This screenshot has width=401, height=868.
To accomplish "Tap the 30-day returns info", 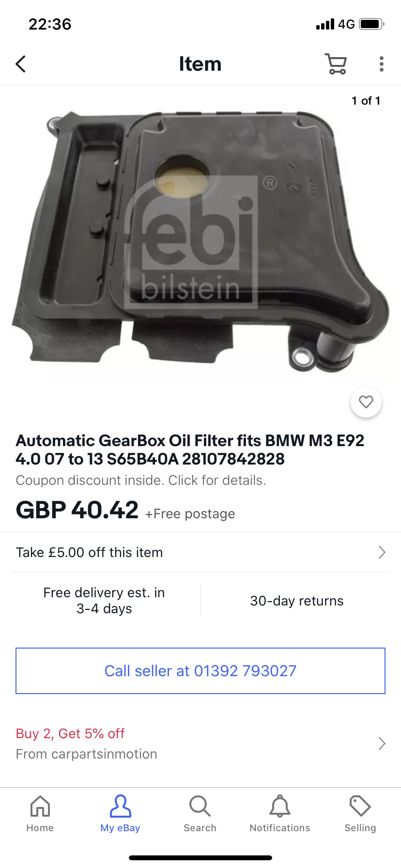I will 297,601.
